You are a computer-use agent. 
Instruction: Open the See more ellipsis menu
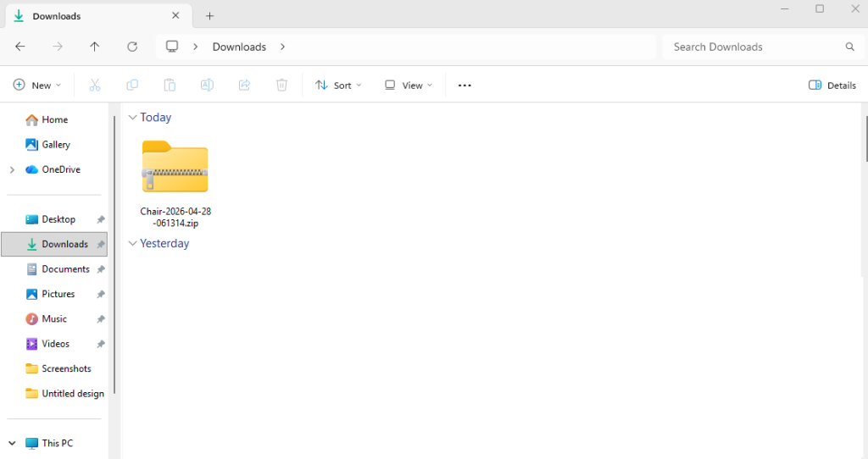(x=465, y=86)
